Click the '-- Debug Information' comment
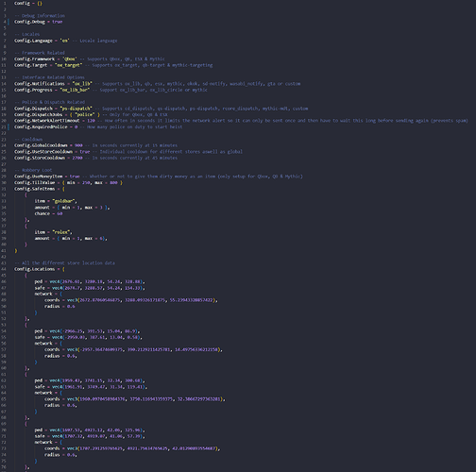 click(x=40, y=15)
